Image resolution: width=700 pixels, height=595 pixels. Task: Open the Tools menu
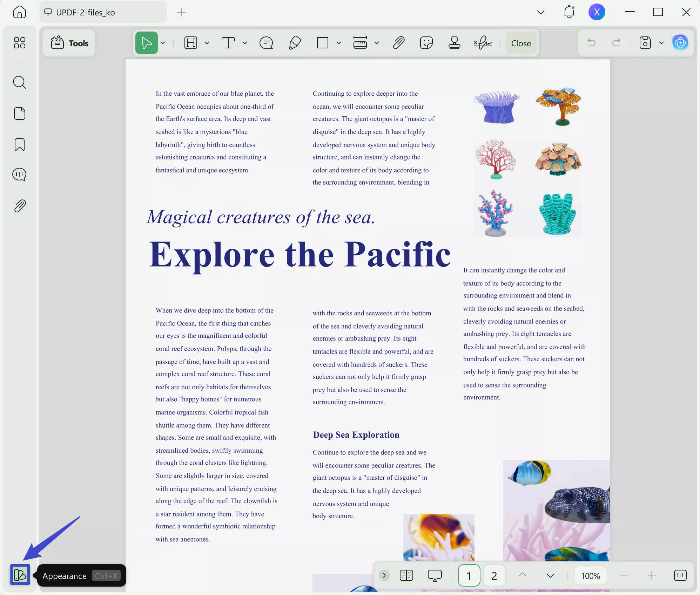coord(69,43)
